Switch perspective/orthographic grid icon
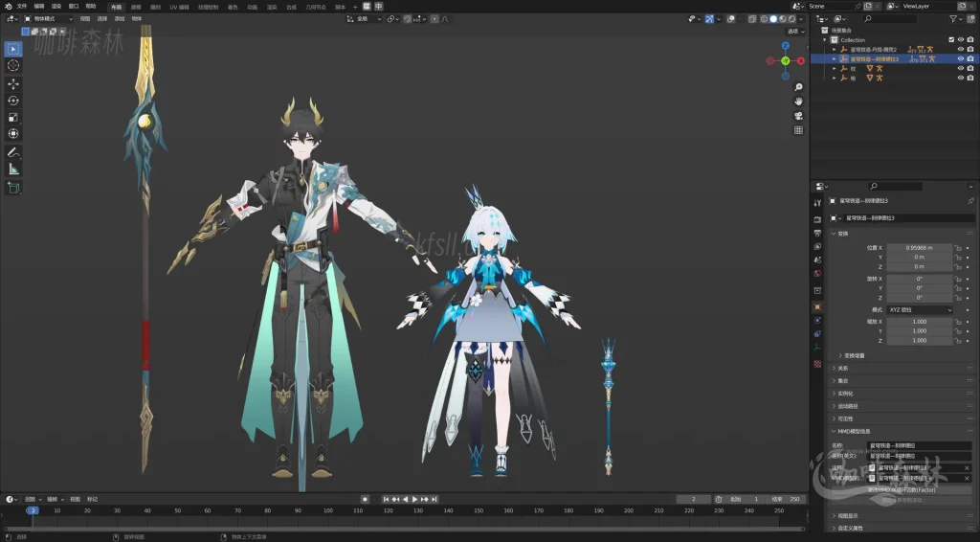The height and width of the screenshot is (542, 980). [798, 130]
